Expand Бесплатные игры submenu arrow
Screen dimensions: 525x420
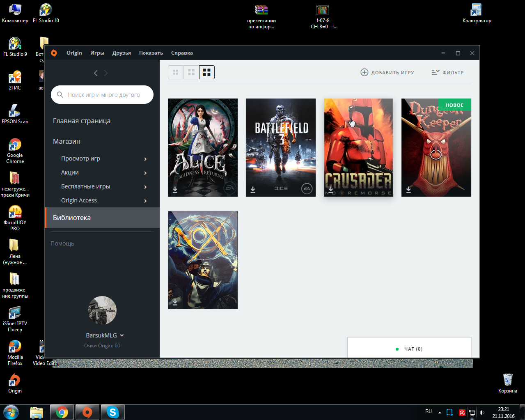tap(145, 187)
